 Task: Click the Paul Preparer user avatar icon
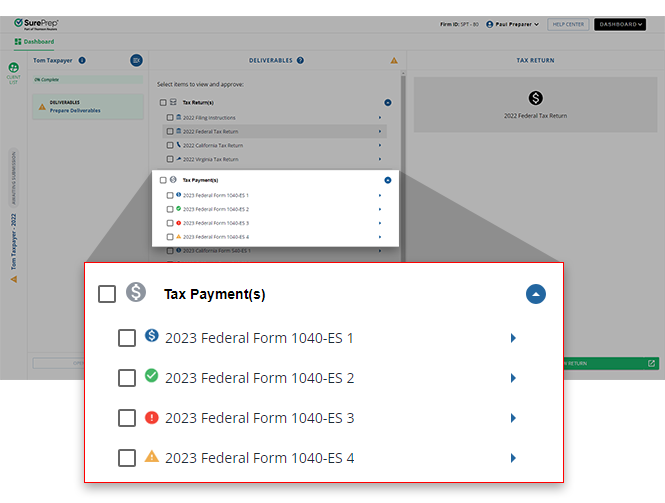pyautogui.click(x=489, y=24)
